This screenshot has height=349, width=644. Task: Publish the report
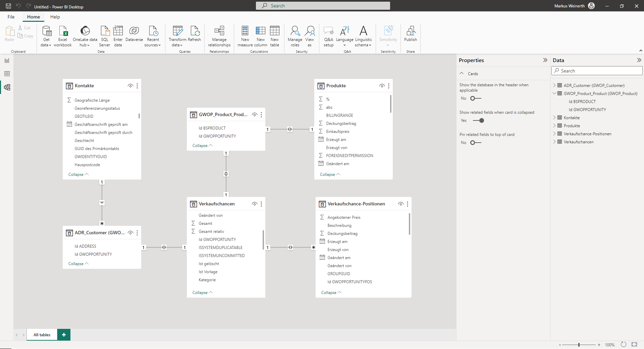click(411, 34)
